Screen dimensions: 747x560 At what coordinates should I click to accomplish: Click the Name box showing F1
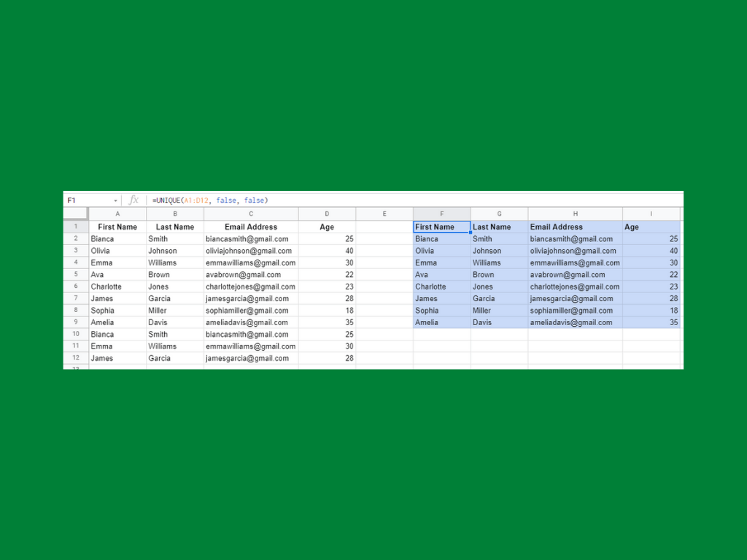[80, 200]
